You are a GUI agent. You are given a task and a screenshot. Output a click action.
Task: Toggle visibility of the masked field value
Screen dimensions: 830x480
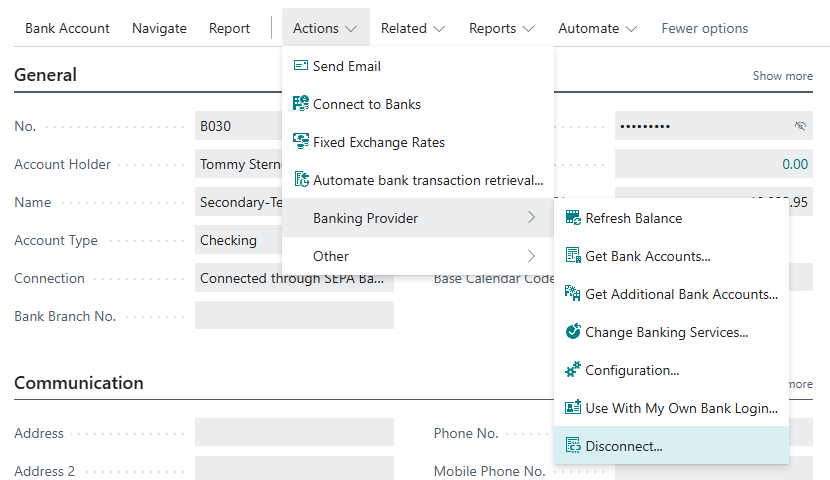pyautogui.click(x=800, y=126)
